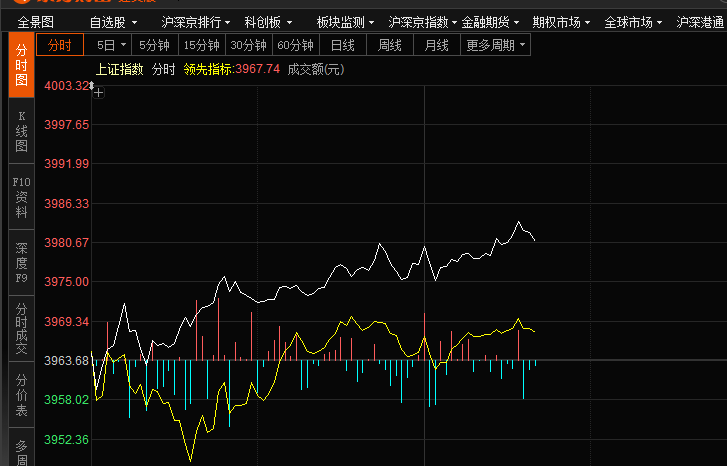Switch to 分时成交 sidebar view

pyautogui.click(x=21, y=329)
